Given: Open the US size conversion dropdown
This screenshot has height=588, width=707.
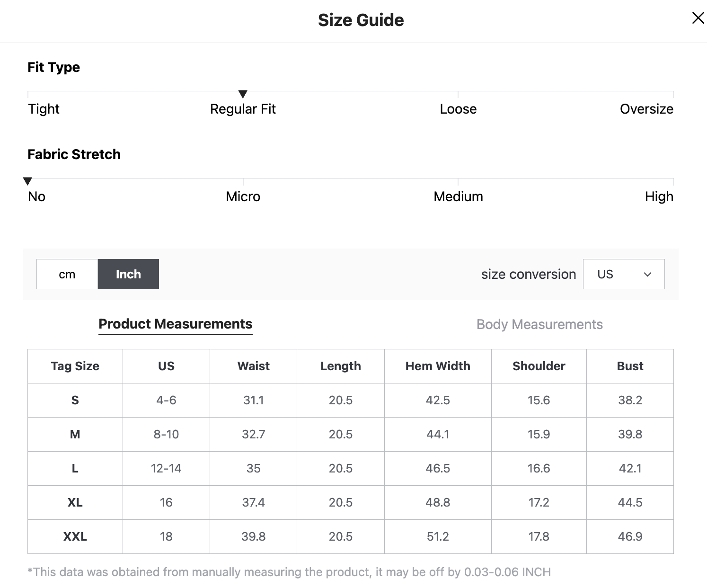Looking at the screenshot, I should pyautogui.click(x=623, y=274).
